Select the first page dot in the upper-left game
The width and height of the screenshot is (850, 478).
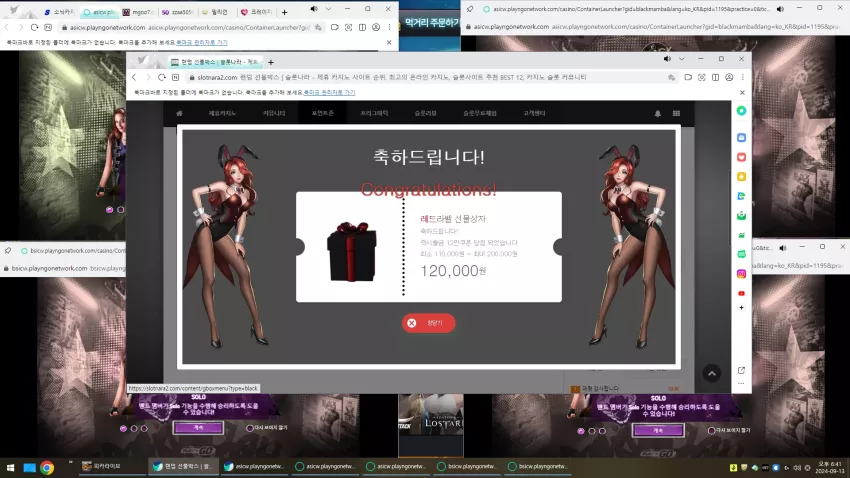110,210
